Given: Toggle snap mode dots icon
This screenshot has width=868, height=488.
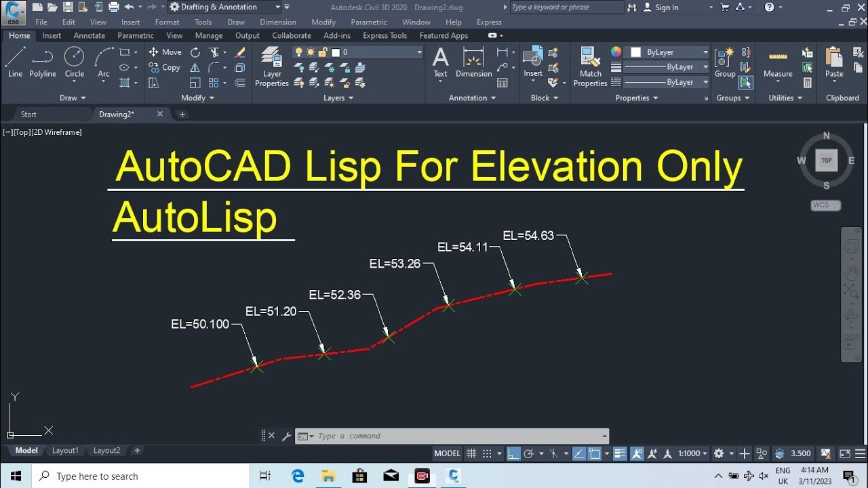Looking at the screenshot, I should [x=488, y=453].
